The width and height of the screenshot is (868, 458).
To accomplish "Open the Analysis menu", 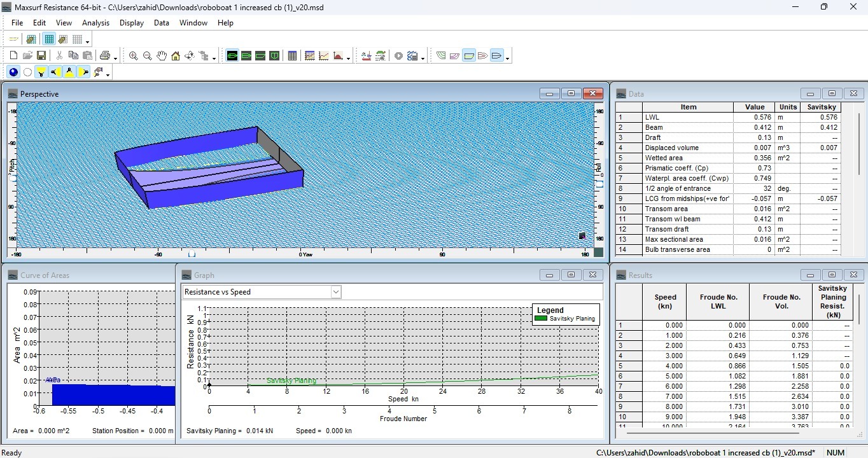I will (95, 22).
